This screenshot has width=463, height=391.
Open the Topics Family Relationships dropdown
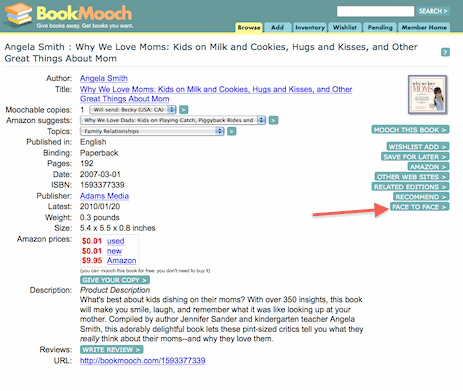click(x=152, y=131)
